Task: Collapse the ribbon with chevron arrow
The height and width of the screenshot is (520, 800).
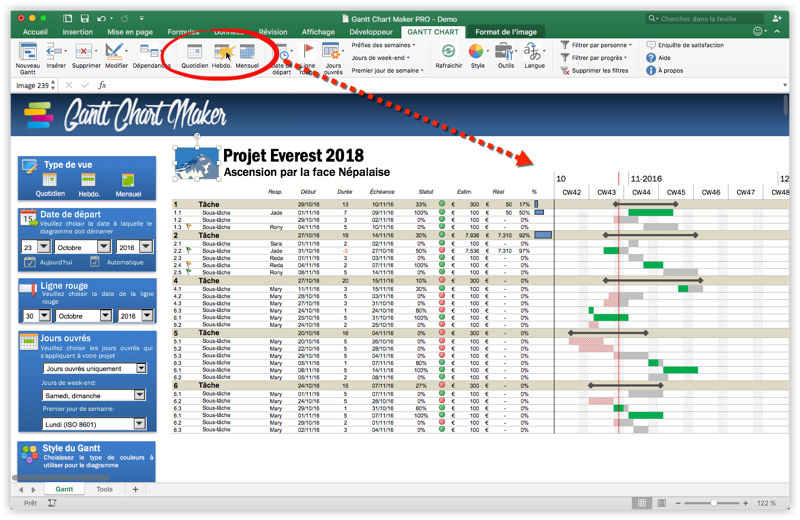Action: click(777, 32)
